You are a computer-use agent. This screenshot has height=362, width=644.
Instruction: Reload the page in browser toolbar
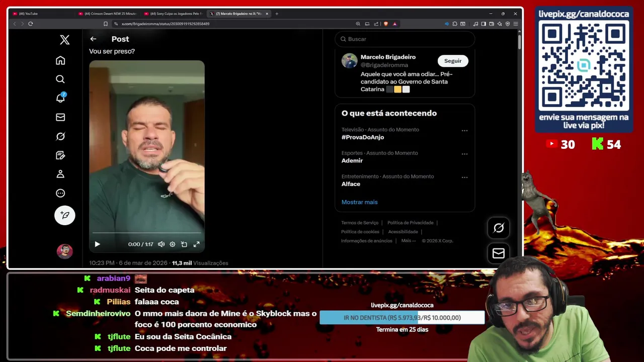pos(31,24)
